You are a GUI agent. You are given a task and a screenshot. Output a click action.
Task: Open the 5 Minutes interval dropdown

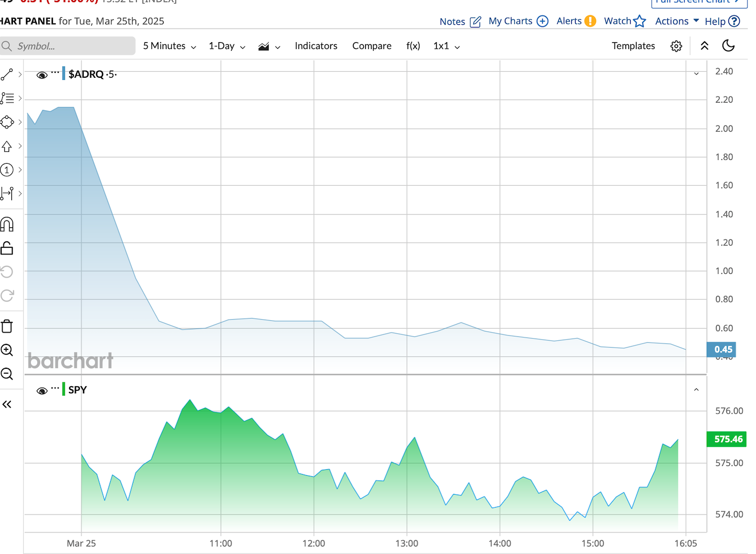(x=169, y=46)
